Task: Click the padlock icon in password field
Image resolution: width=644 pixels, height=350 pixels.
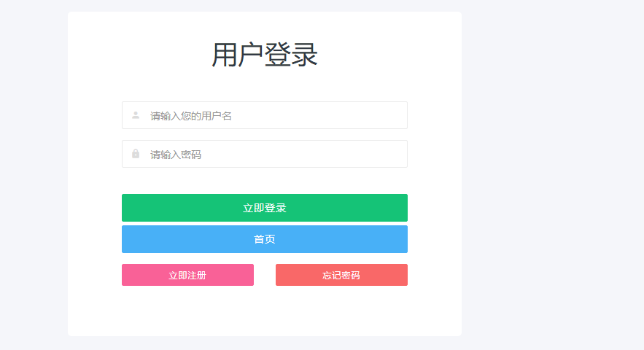Action: [x=136, y=154]
